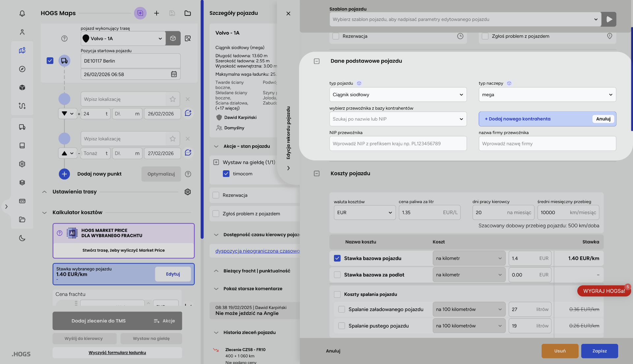633x364 pixels.
Task: Click the notifications bell icon
Action: (x=22, y=14)
